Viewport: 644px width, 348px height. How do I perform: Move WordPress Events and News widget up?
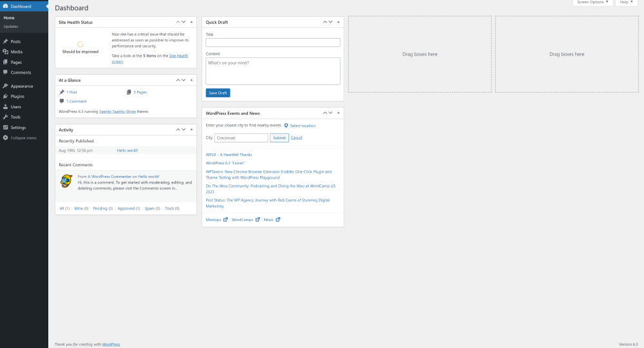coord(325,113)
